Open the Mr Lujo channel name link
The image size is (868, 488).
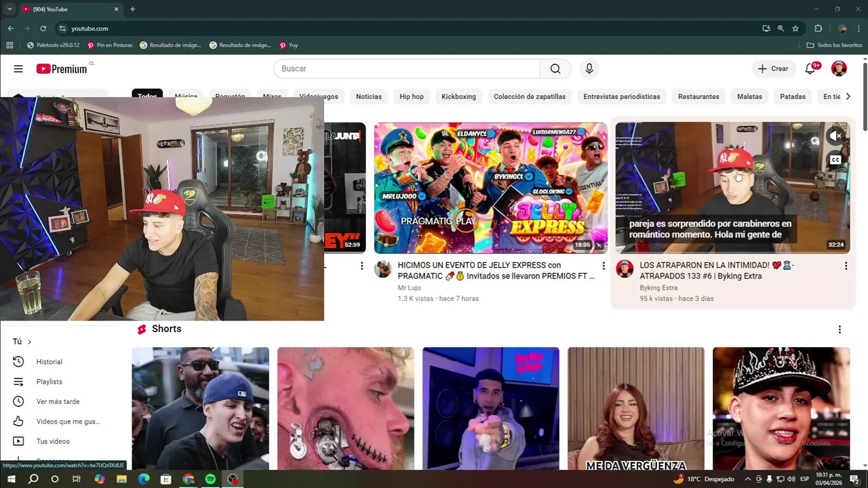pyautogui.click(x=409, y=287)
